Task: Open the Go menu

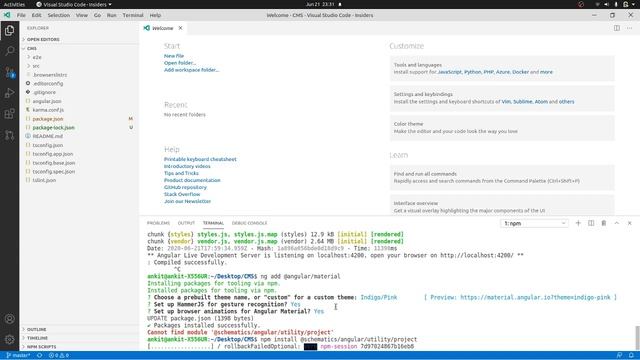Action: pos(97,15)
